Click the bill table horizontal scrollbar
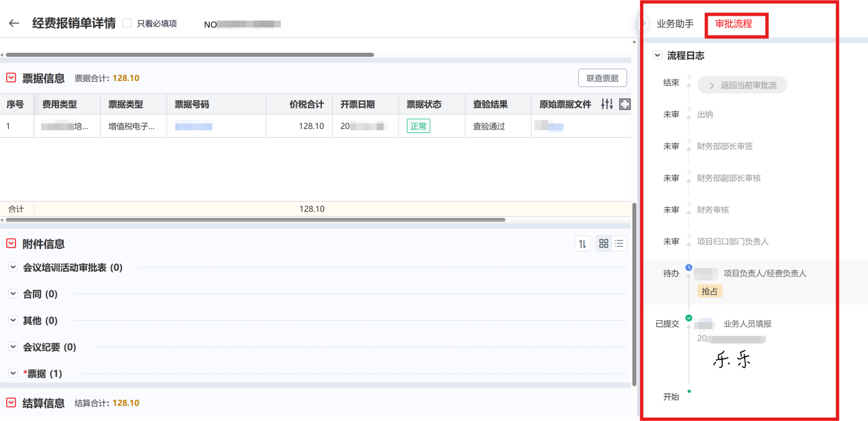This screenshot has width=868, height=421. tap(253, 219)
